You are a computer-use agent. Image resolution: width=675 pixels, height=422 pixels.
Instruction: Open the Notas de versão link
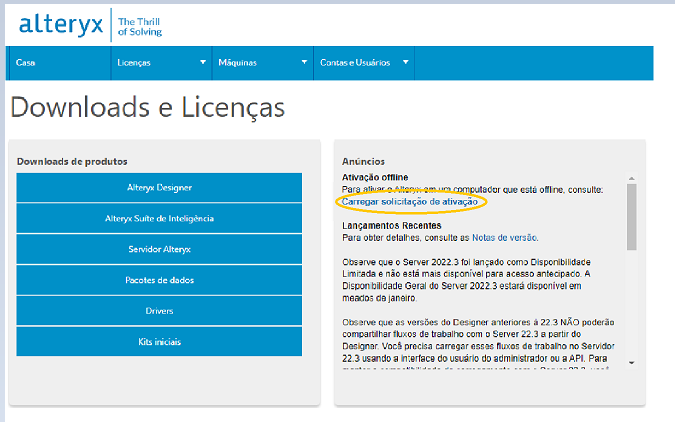coord(505,238)
